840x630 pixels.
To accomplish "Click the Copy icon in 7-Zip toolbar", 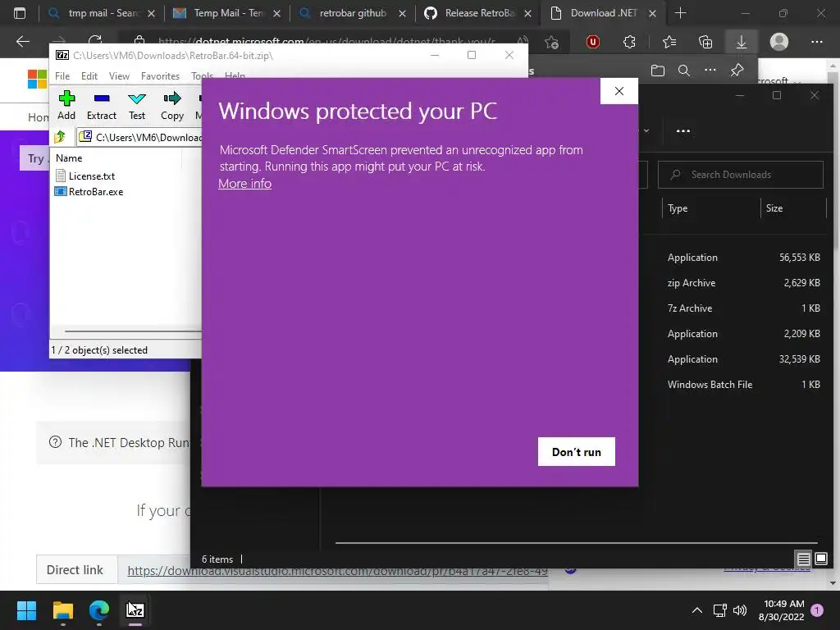I will (x=172, y=106).
